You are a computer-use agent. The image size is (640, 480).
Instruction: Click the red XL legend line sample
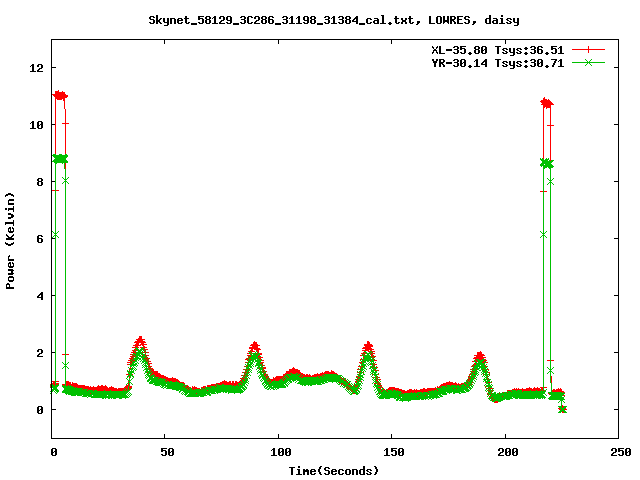coord(588,50)
